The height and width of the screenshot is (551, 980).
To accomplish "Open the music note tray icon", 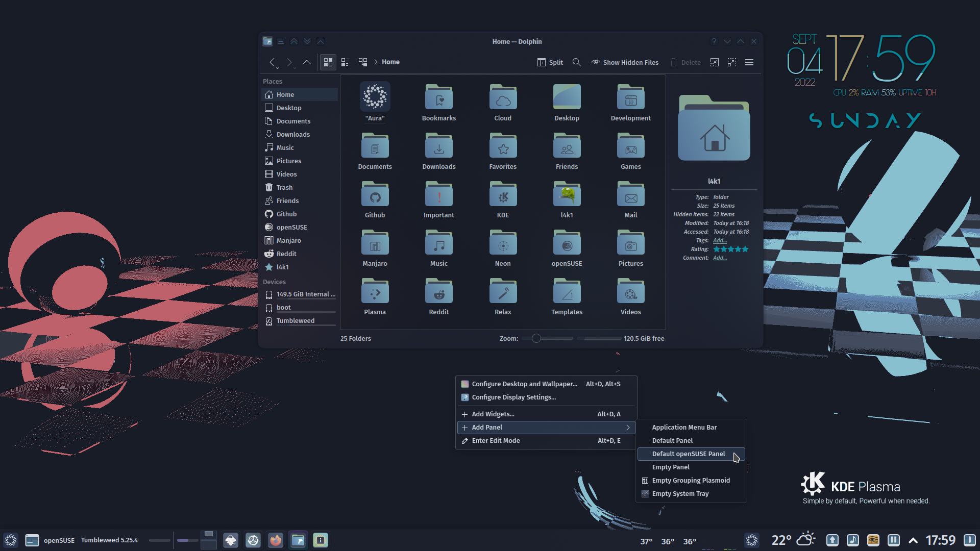I will point(852,540).
